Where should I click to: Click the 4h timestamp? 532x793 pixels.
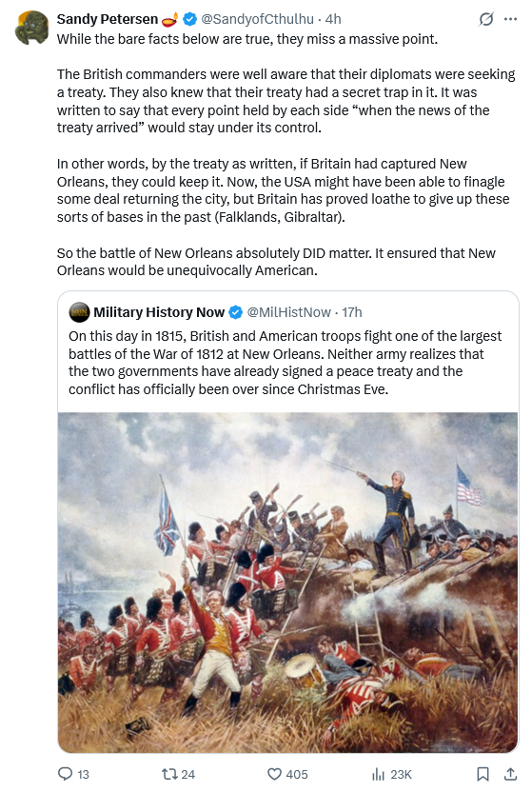pyautogui.click(x=333, y=19)
